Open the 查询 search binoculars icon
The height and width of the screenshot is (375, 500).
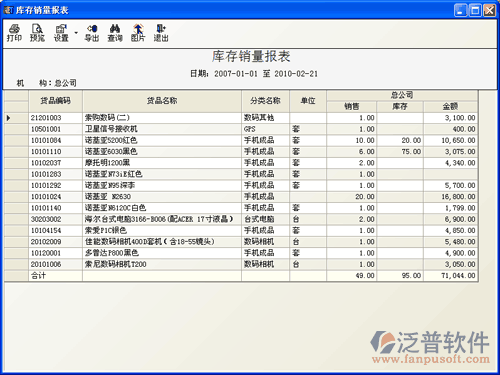click(115, 33)
